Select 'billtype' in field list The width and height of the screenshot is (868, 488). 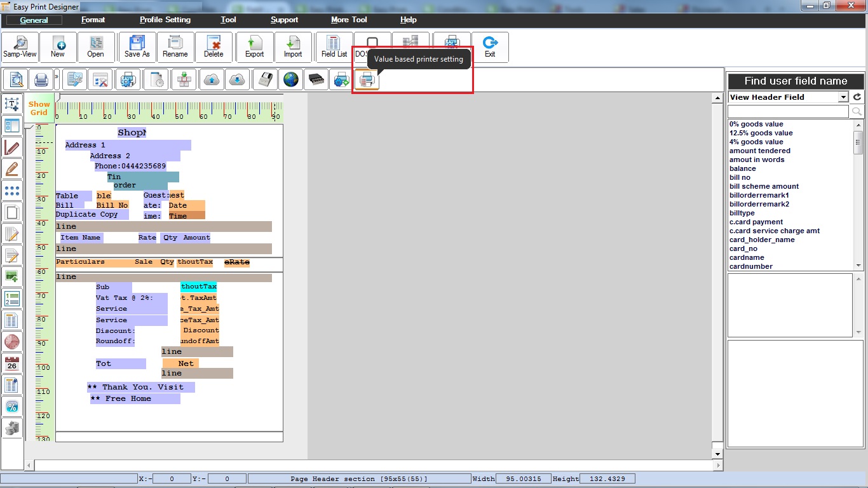742,213
